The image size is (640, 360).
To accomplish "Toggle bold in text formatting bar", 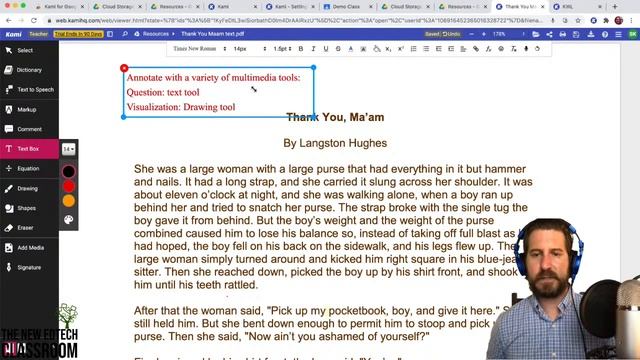I will point(301,49).
